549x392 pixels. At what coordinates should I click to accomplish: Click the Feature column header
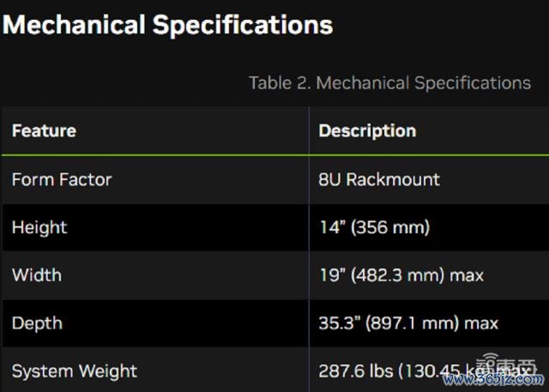44,131
